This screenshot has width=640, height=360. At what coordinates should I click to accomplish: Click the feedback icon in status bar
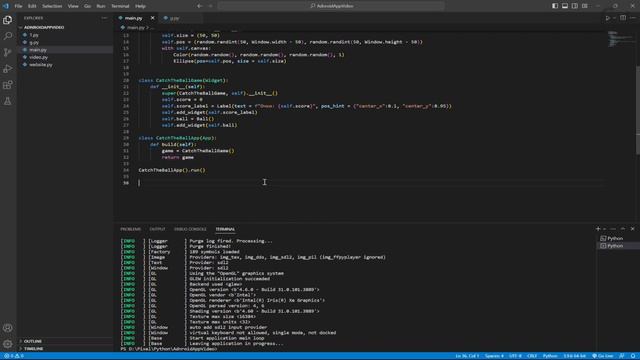click(622, 356)
